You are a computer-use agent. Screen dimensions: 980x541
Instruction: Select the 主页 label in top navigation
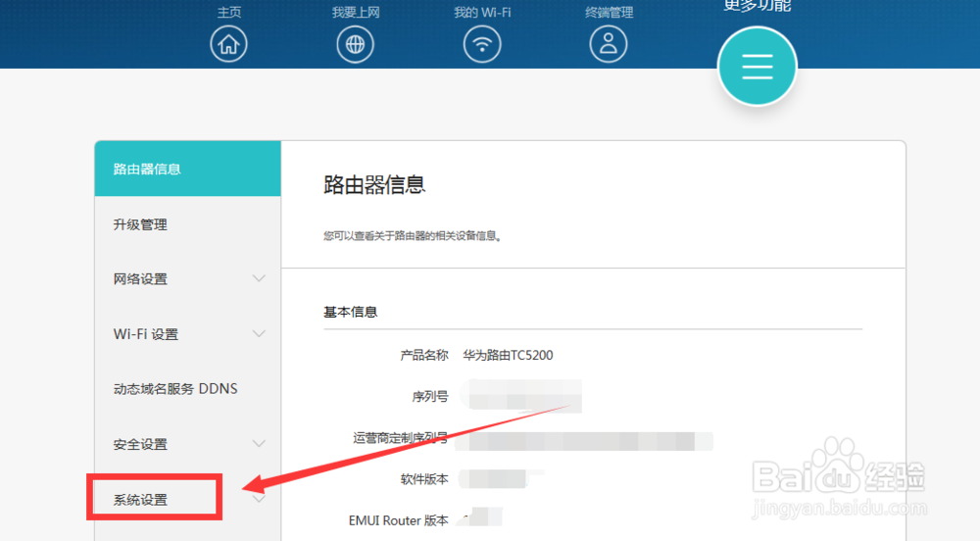228,13
